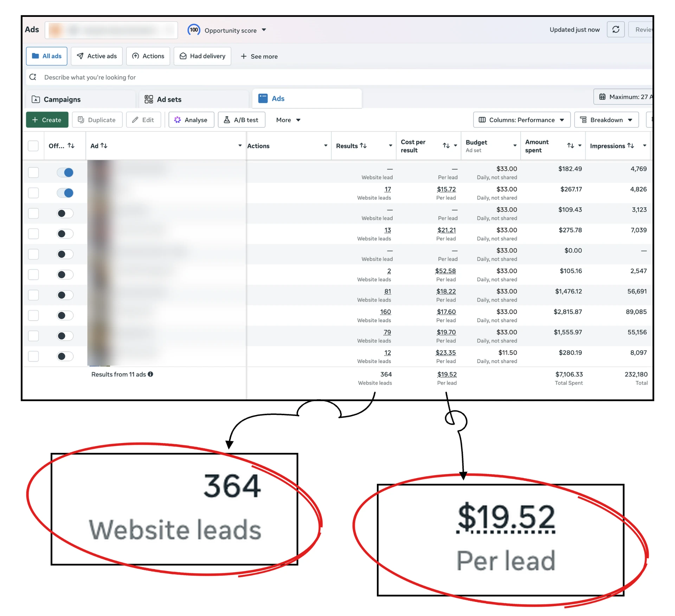
Task: Click the total $19.52 per lead value
Action: coord(447,374)
